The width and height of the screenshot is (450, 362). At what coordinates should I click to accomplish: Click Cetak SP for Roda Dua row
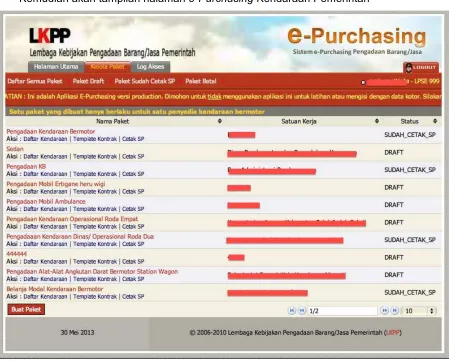133,244
